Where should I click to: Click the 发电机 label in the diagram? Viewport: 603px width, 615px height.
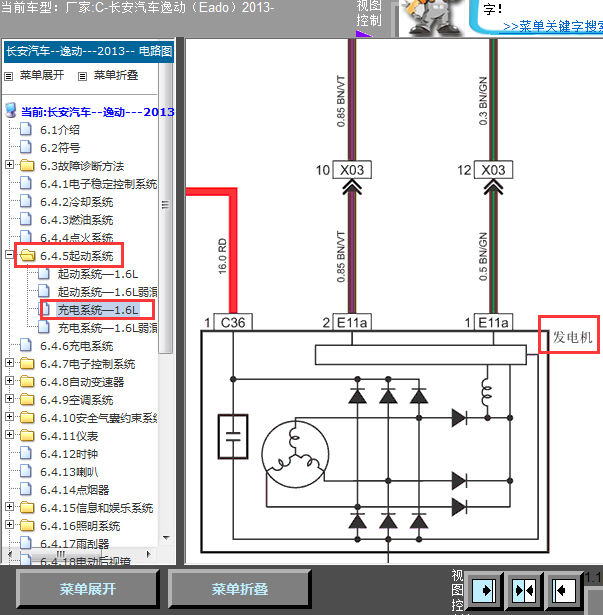[x=572, y=337]
